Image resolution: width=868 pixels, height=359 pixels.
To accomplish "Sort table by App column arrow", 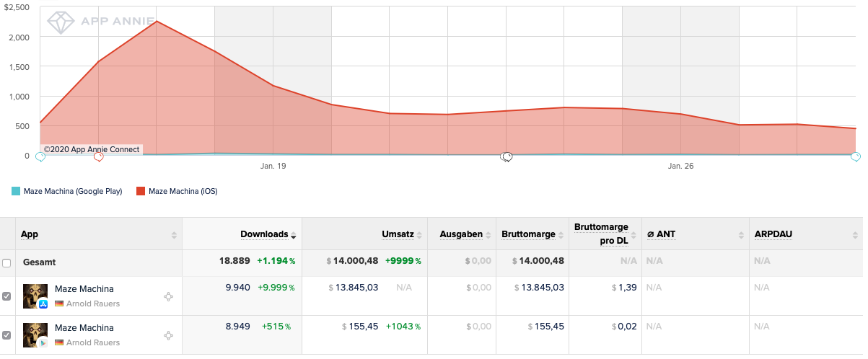I will tap(174, 235).
